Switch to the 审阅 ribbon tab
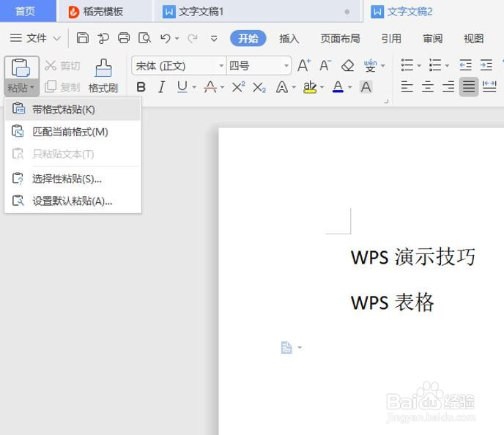 (433, 39)
